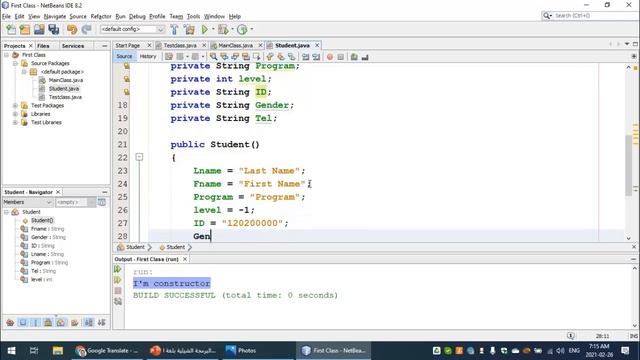Toggle Show Inherited Members in Navigator footer
This screenshot has height=360, width=640.
tap(10, 322)
